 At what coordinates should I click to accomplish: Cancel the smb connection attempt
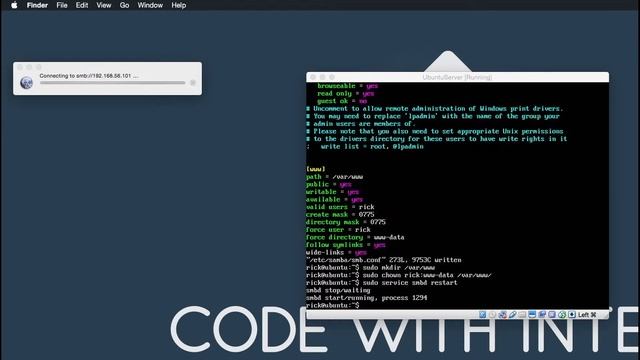pyautogui.click(x=193, y=82)
